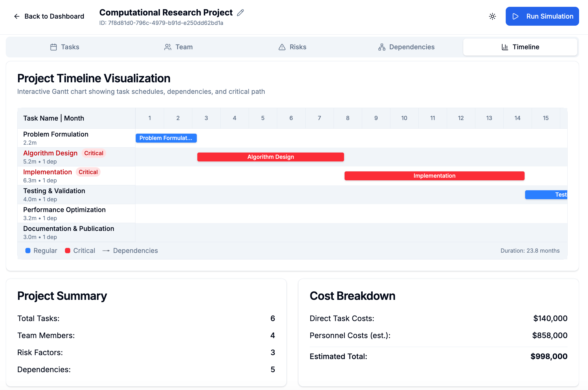Click the network icon on Dependencies tab

382,47
